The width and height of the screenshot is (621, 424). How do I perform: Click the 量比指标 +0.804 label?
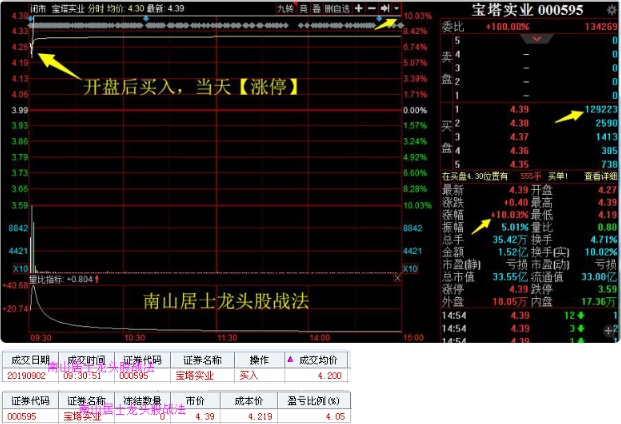click(x=64, y=279)
